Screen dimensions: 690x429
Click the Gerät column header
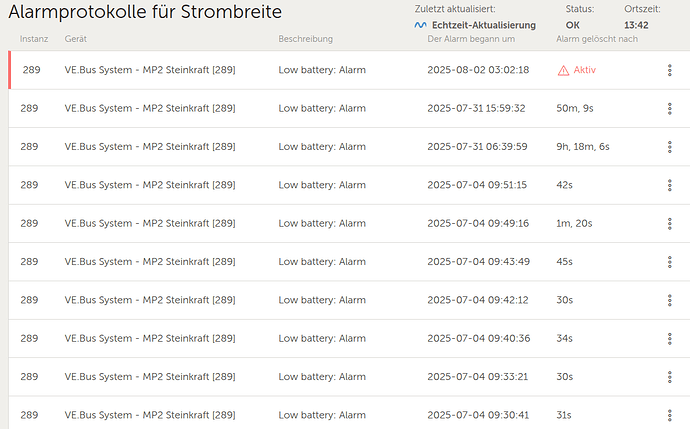(x=75, y=39)
